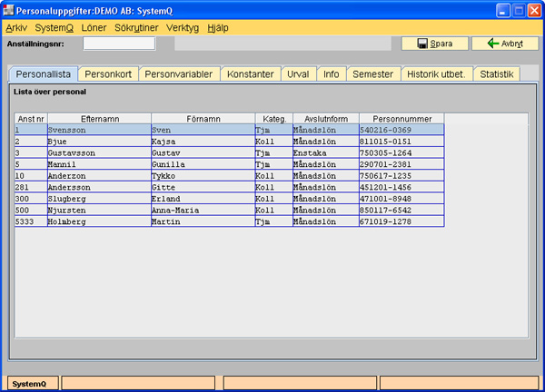Screen dimensions: 545x392
Task: Open the Verktyg menu
Action: 183,28
